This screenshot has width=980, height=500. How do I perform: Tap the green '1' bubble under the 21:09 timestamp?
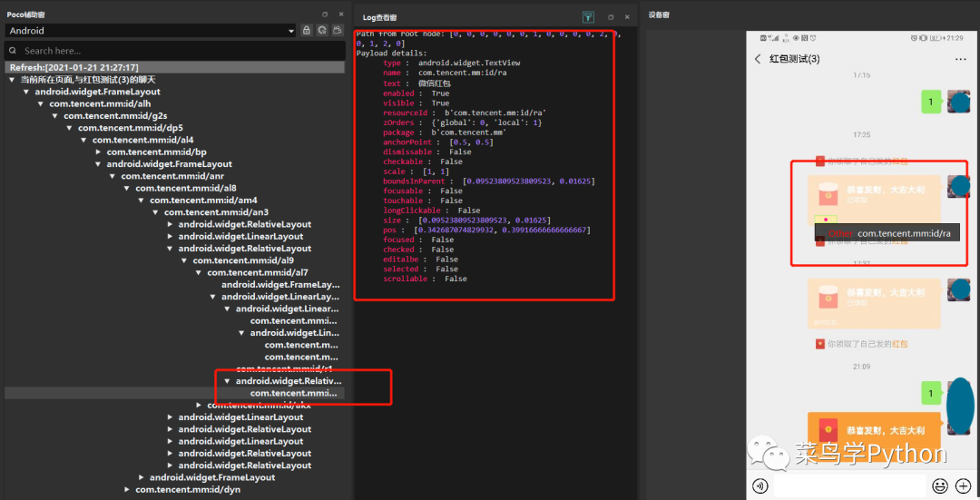(931, 393)
